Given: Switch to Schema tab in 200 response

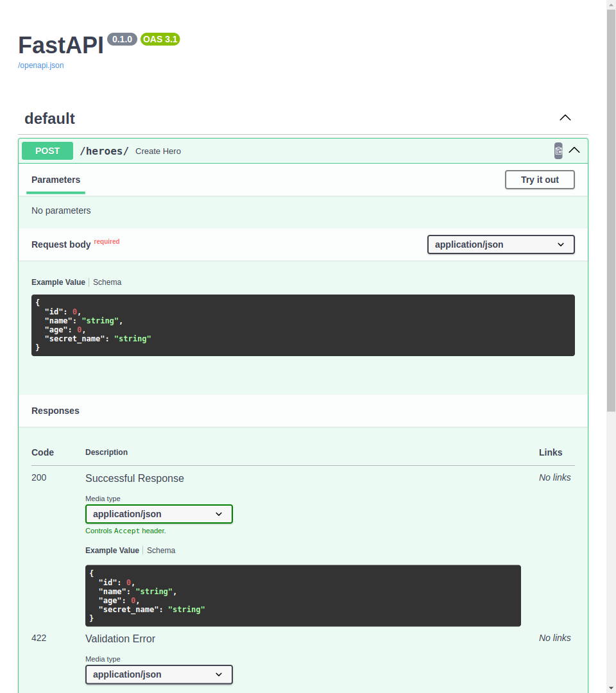Looking at the screenshot, I should [161, 551].
